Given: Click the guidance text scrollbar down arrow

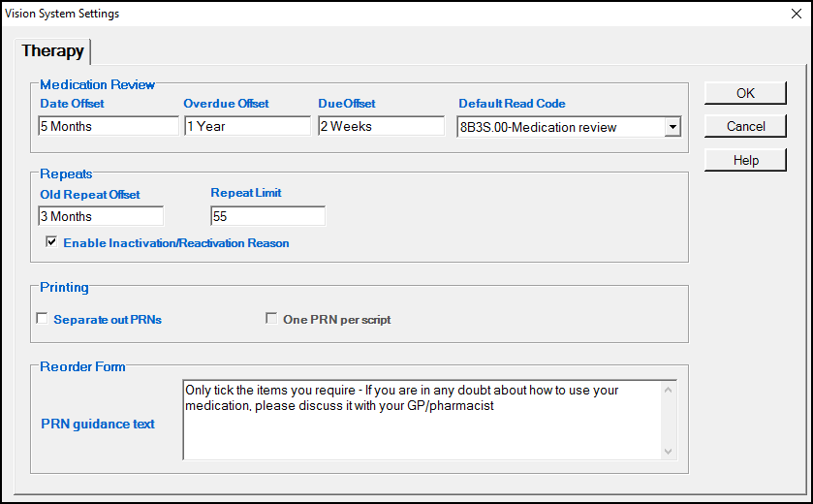Looking at the screenshot, I should coord(668,451).
